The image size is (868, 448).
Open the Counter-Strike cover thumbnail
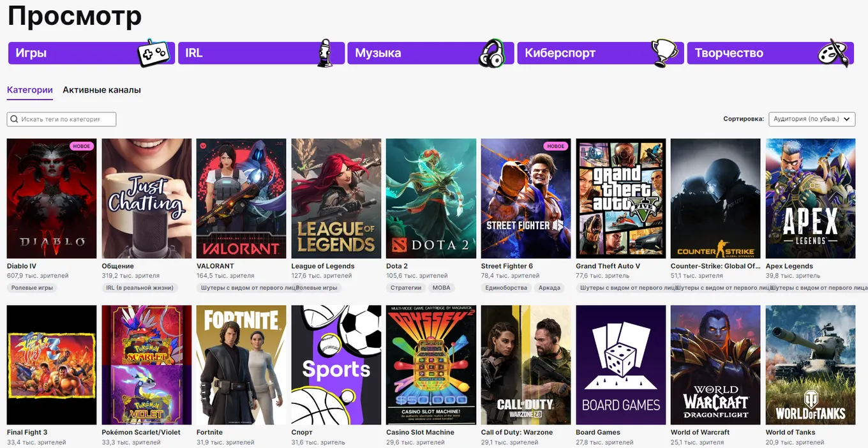715,198
